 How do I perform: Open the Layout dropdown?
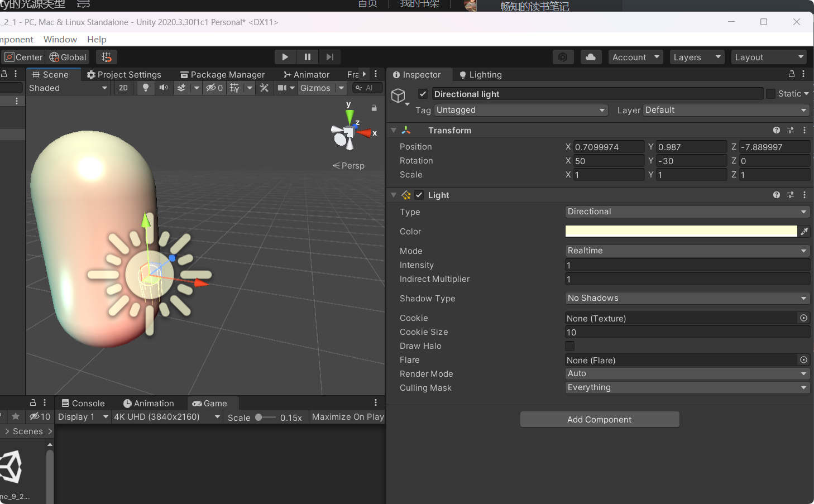(x=769, y=57)
